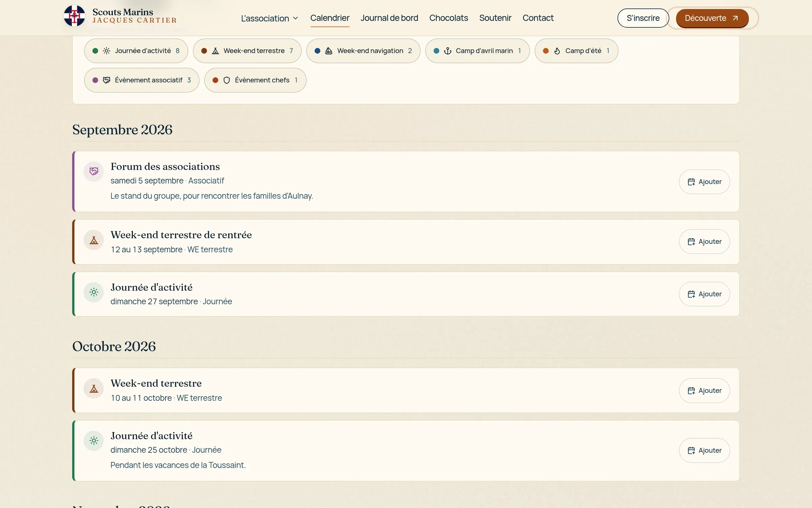Image resolution: width=812 pixels, height=508 pixels.
Task: Click the sun icon on the 27 septembre Journée d'activité
Action: pos(94,292)
